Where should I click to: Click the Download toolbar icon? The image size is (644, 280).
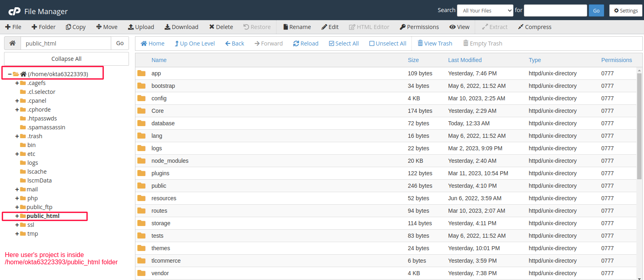click(x=167, y=27)
